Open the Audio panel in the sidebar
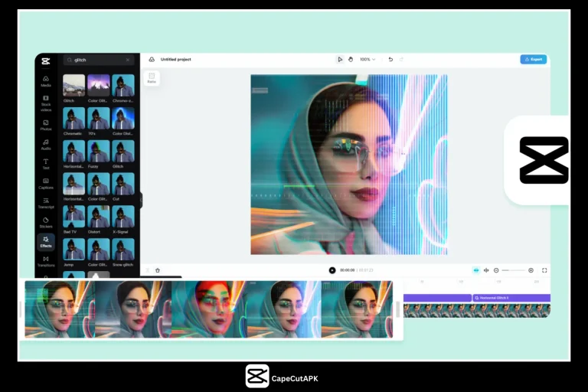The width and height of the screenshot is (588, 392). pos(46,145)
